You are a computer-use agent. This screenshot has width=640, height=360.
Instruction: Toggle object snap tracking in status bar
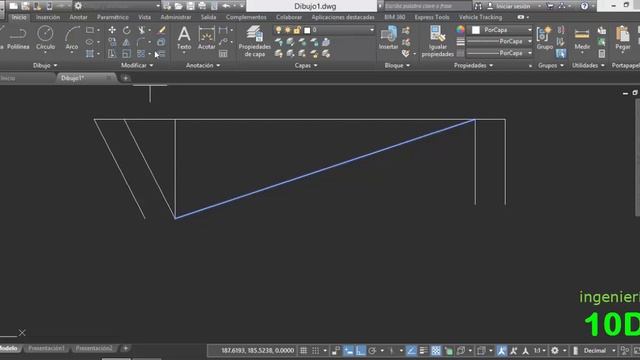coord(411,351)
